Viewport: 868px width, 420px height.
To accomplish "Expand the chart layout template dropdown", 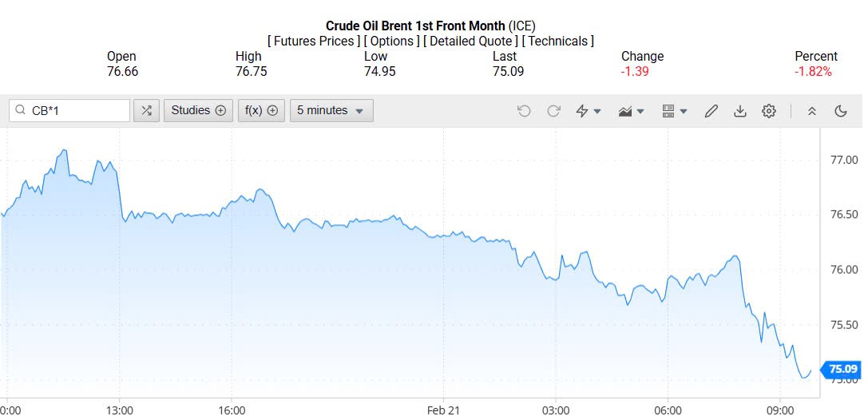I will [x=675, y=111].
